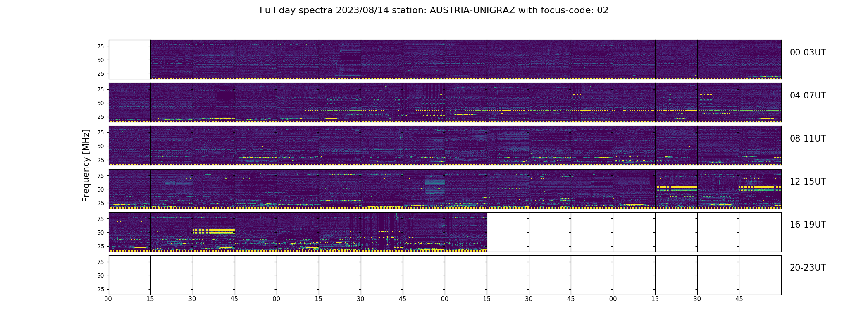868x331 pixels.
Task: Click the 08-11UT spectrogram panel
Action: pos(445,146)
